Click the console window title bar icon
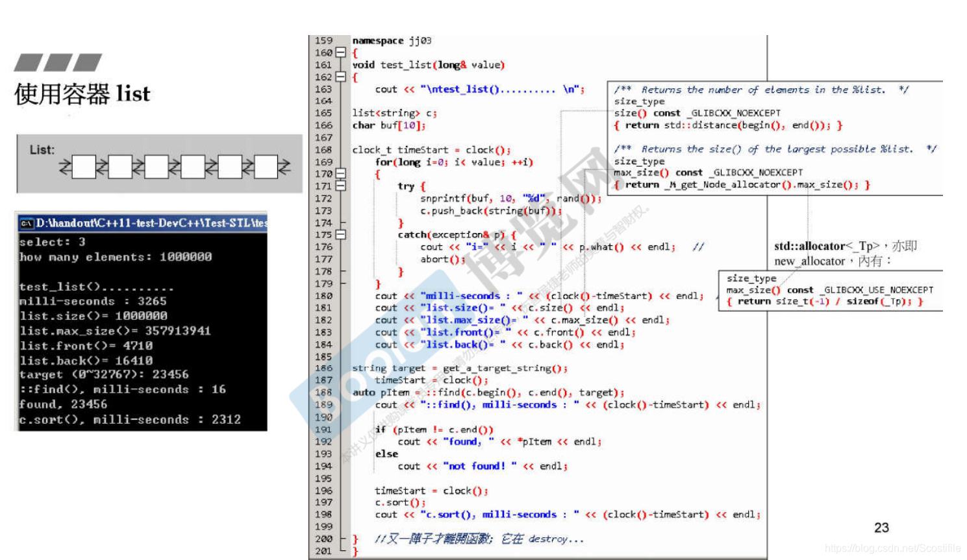 27,223
